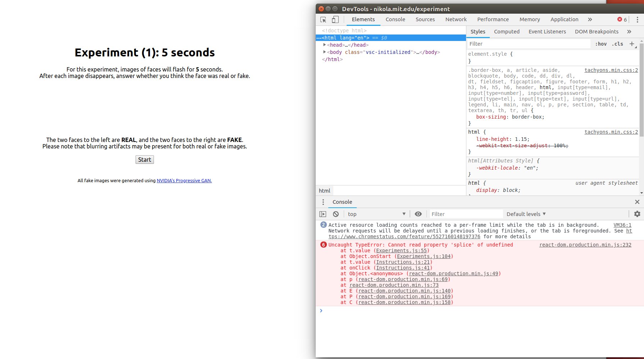This screenshot has height=359, width=644.
Task: Open the Memory tab
Action: click(530, 19)
